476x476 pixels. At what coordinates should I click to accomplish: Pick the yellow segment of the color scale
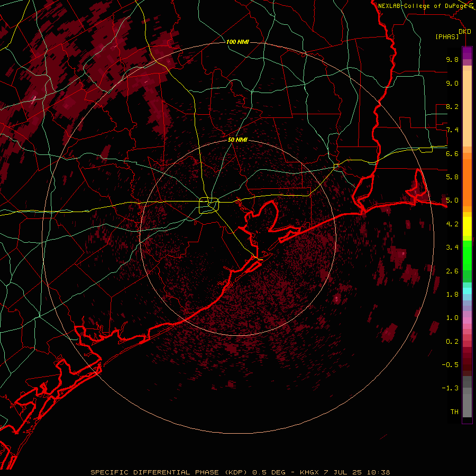point(467,226)
